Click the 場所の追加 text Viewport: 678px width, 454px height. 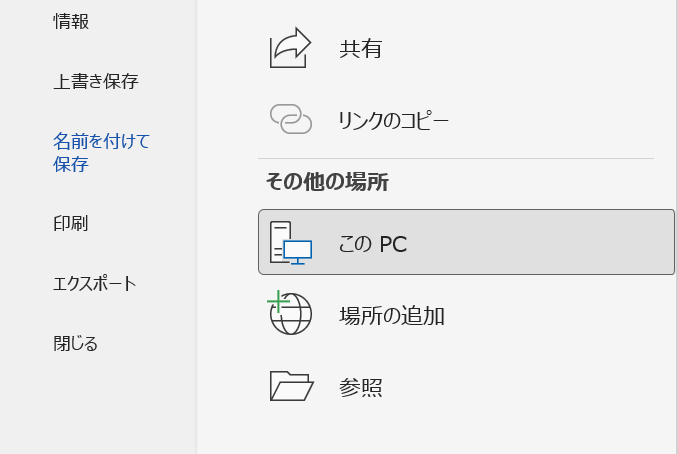(x=392, y=316)
